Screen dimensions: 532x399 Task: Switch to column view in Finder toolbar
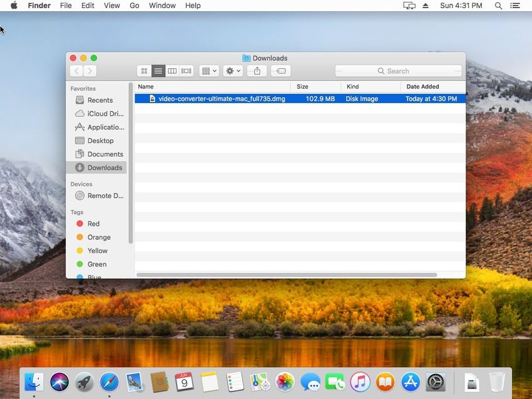(172, 71)
